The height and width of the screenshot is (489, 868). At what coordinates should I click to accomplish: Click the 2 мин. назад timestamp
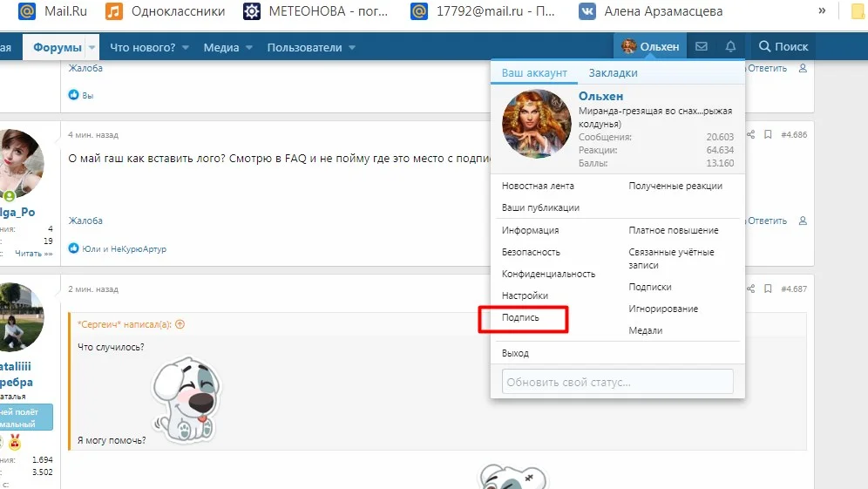point(93,289)
